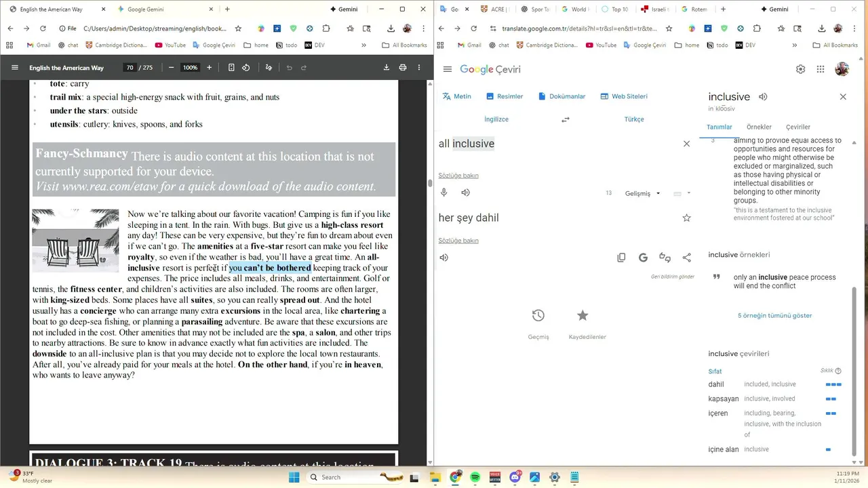Click the beach chairs image in PDF
This screenshot has height=488, width=868.
(75, 241)
